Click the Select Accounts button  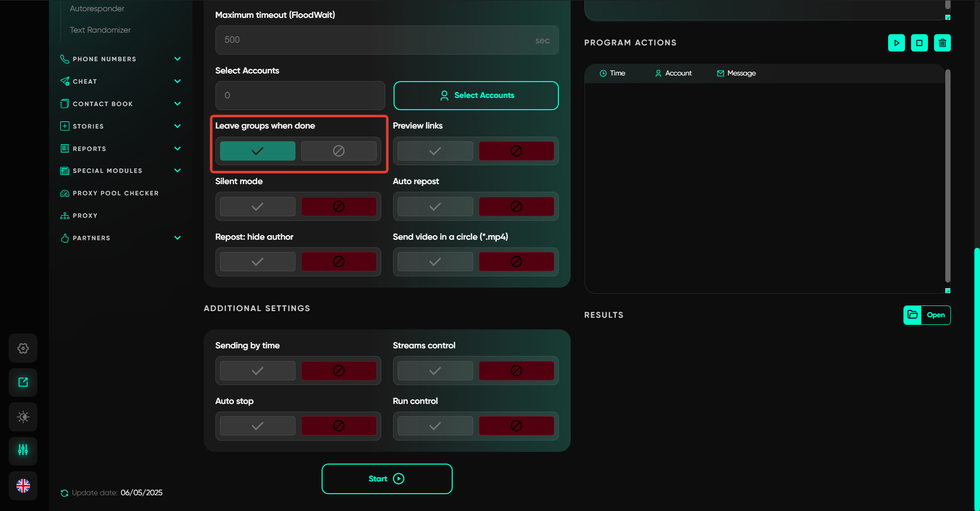[476, 95]
